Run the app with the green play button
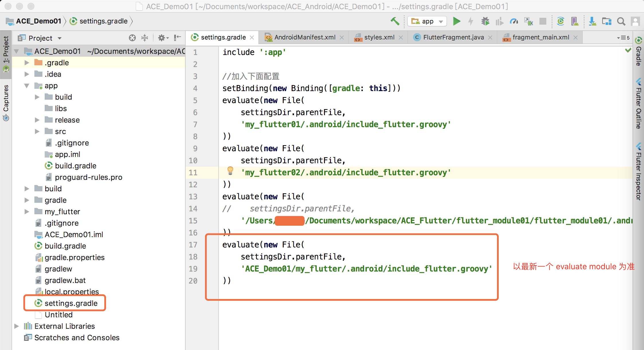The width and height of the screenshot is (644, 350). tap(456, 21)
